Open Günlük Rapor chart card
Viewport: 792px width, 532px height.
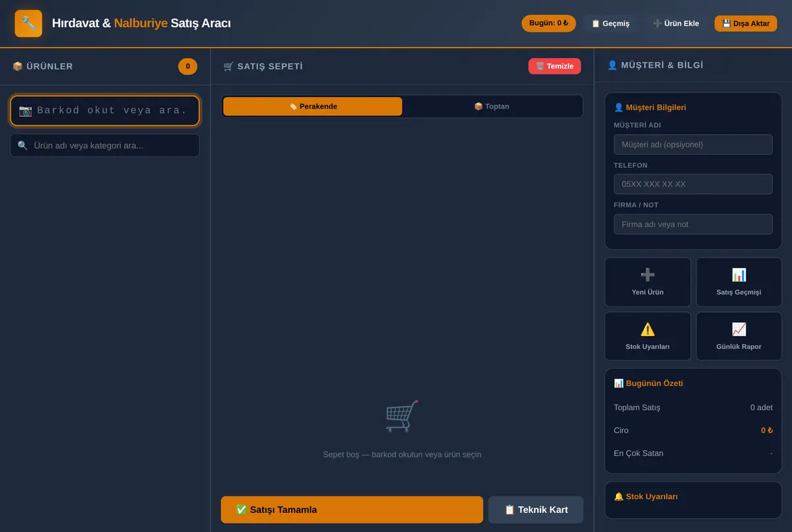(x=739, y=336)
